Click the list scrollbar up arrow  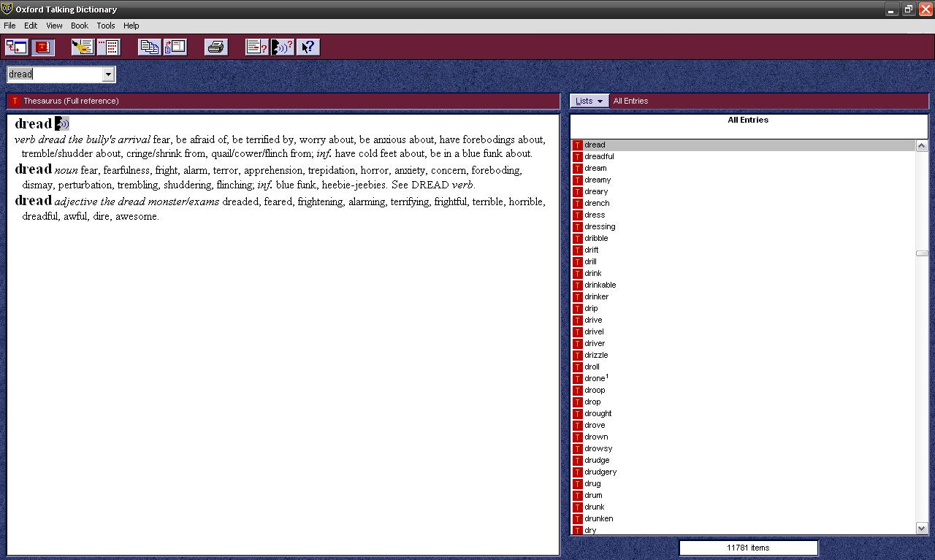point(922,145)
